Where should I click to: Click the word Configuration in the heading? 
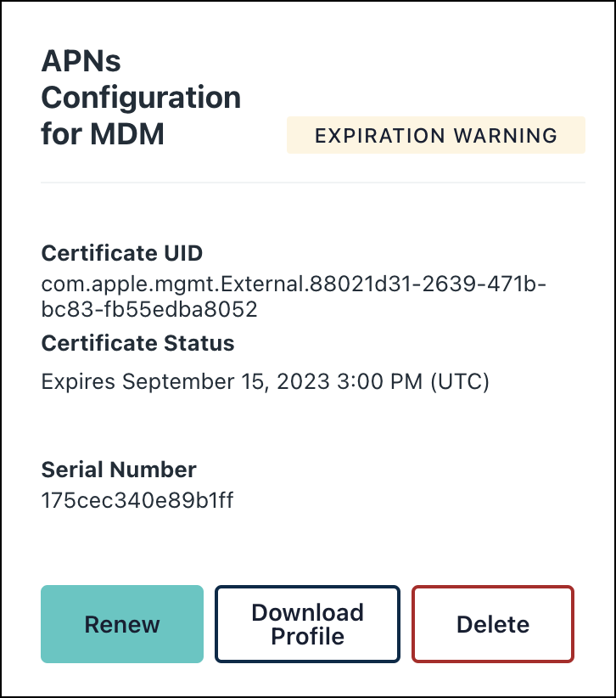141,98
